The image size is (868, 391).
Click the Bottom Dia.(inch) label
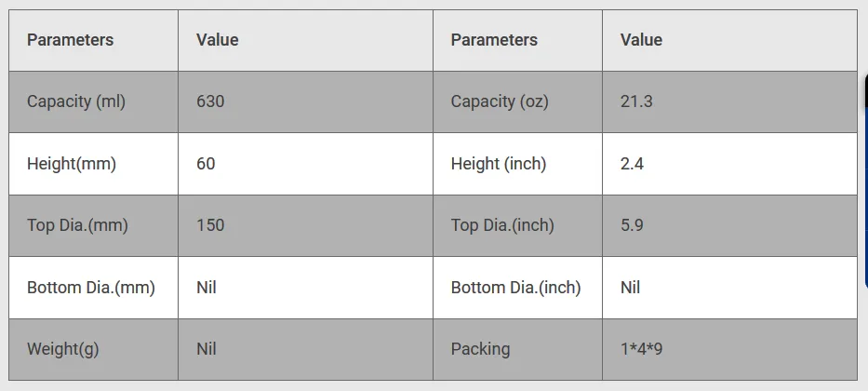(517, 288)
